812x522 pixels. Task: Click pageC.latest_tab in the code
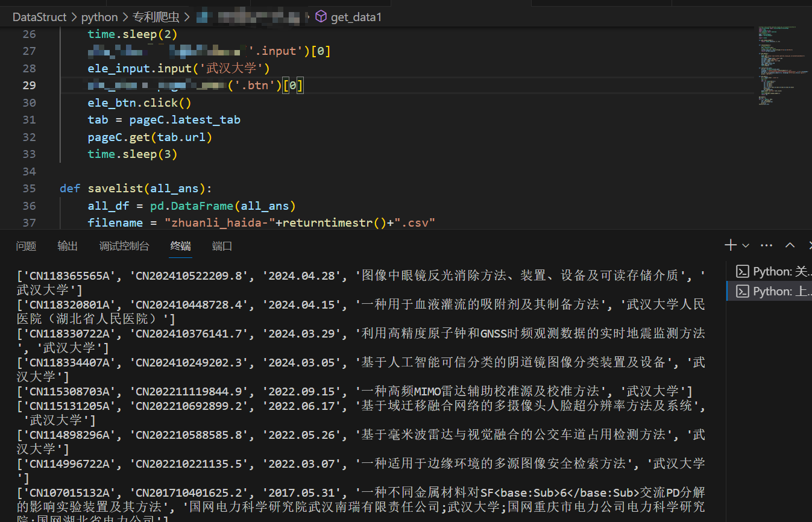point(184,119)
